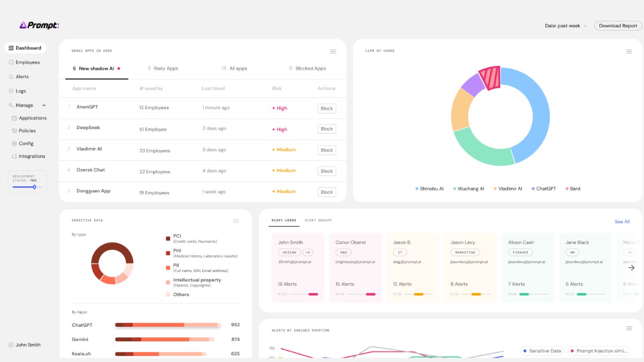The width and height of the screenshot is (644, 362).
Task: Expand John Smith's +3 groups badge
Action: click(308, 252)
